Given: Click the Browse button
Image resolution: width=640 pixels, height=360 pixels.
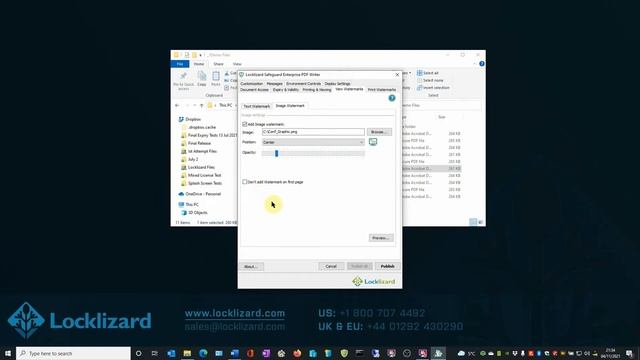Looking at the screenshot, I should [x=379, y=132].
